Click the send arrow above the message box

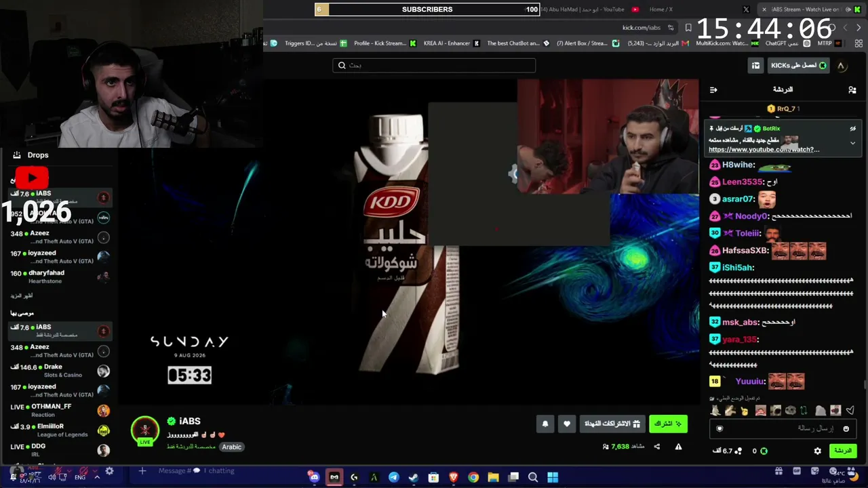(850, 410)
